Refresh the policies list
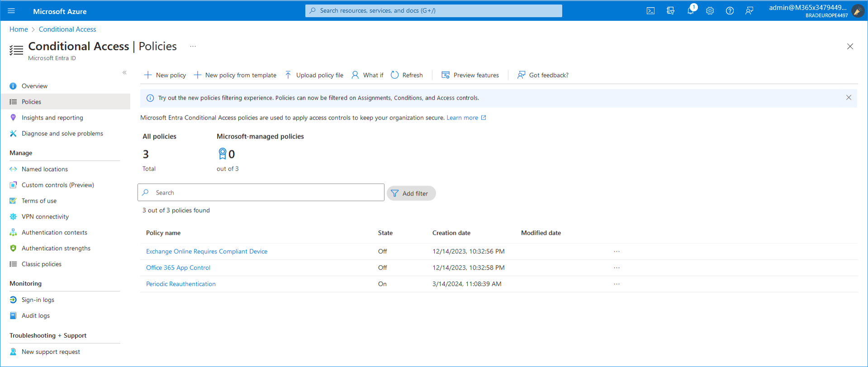Image resolution: width=868 pixels, height=367 pixels. coord(407,75)
